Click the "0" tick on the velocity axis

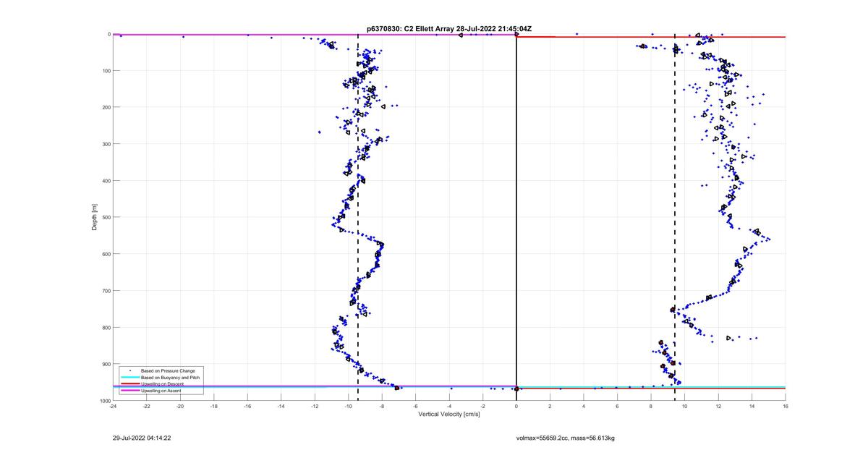pyautogui.click(x=516, y=407)
